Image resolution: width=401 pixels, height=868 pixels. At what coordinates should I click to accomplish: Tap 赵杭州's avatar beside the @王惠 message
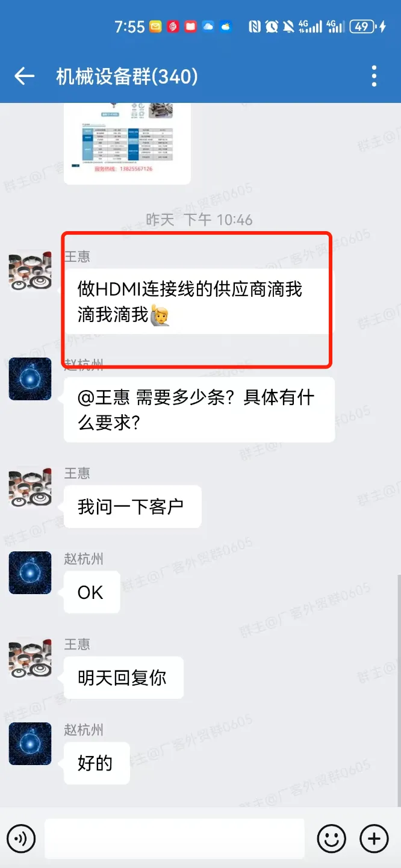tap(30, 379)
